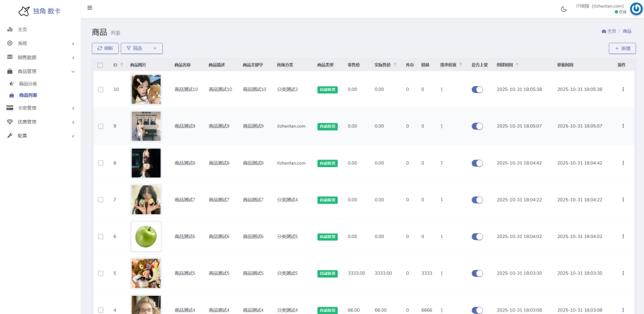Check the select-all checkbox in table header
Screen dimensions: 644x314
point(101,65)
